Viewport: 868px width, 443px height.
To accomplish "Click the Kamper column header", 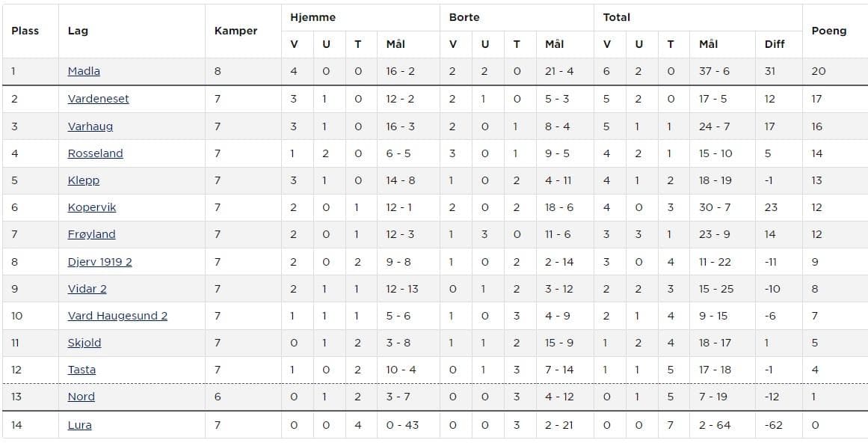I will click(x=236, y=31).
